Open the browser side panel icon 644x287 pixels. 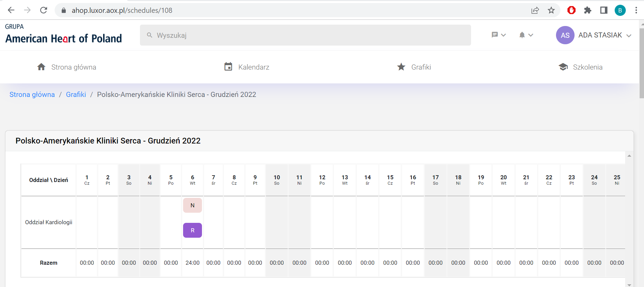[604, 10]
